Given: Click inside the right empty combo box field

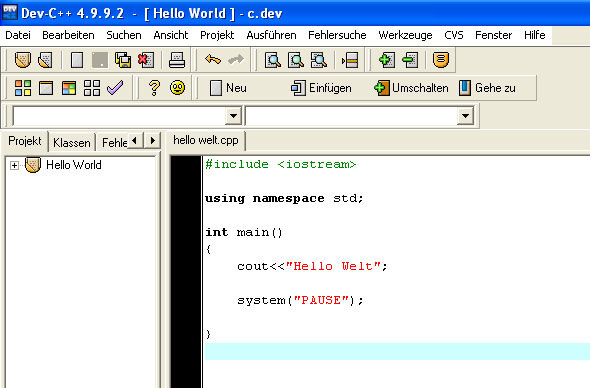Looking at the screenshot, I should tap(351, 116).
